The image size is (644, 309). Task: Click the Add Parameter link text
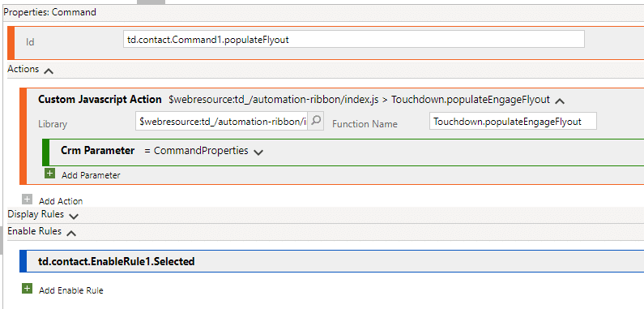[x=91, y=175]
